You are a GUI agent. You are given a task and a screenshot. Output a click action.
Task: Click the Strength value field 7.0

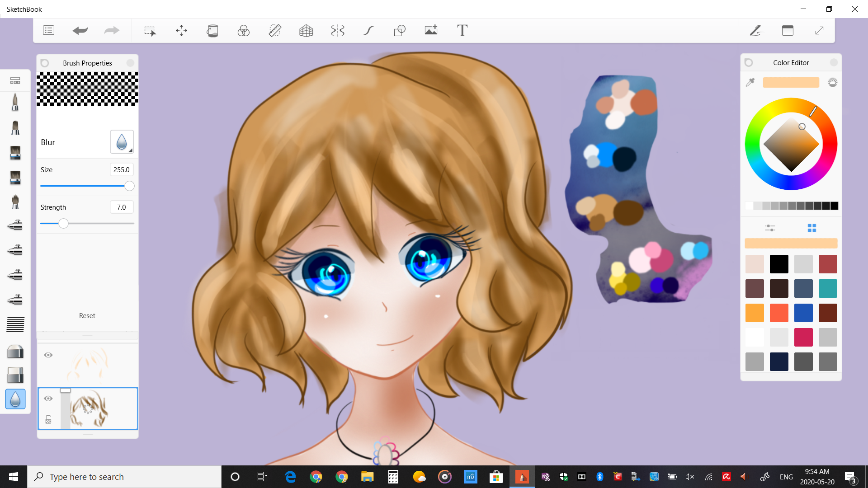coord(122,207)
